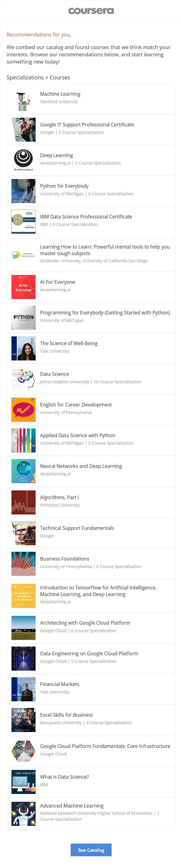Click the Advanced Machine Learning robot icon
The image size is (181, 868).
[23, 814]
